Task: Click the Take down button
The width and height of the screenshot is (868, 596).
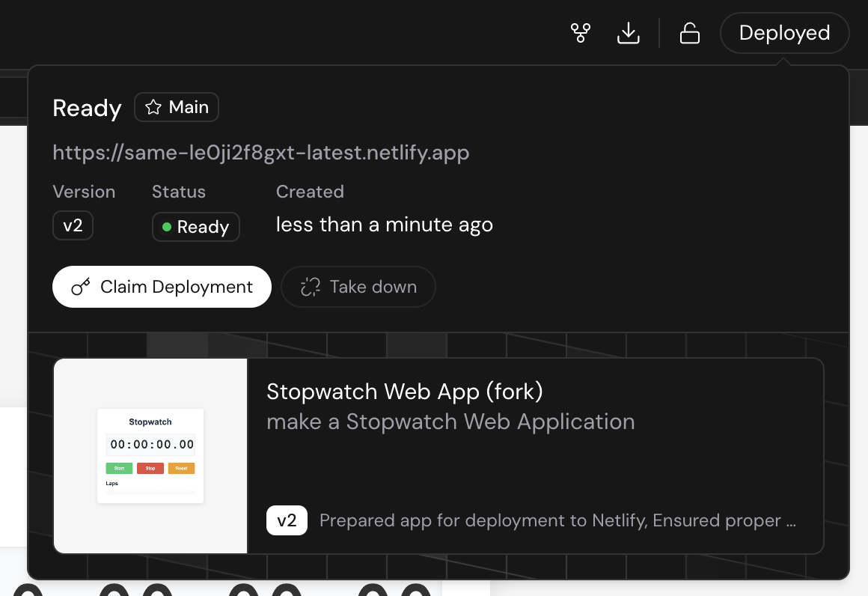Action: click(x=358, y=287)
